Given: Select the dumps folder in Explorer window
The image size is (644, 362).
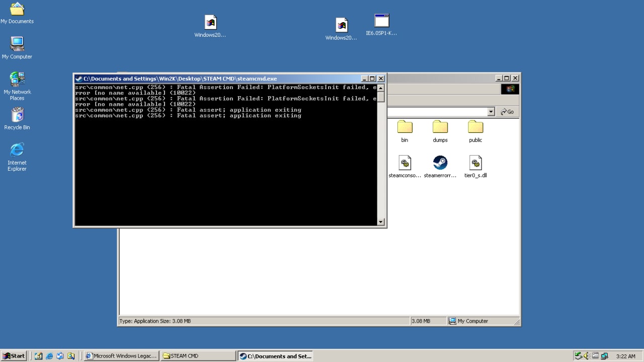Looking at the screenshot, I should click(440, 131).
